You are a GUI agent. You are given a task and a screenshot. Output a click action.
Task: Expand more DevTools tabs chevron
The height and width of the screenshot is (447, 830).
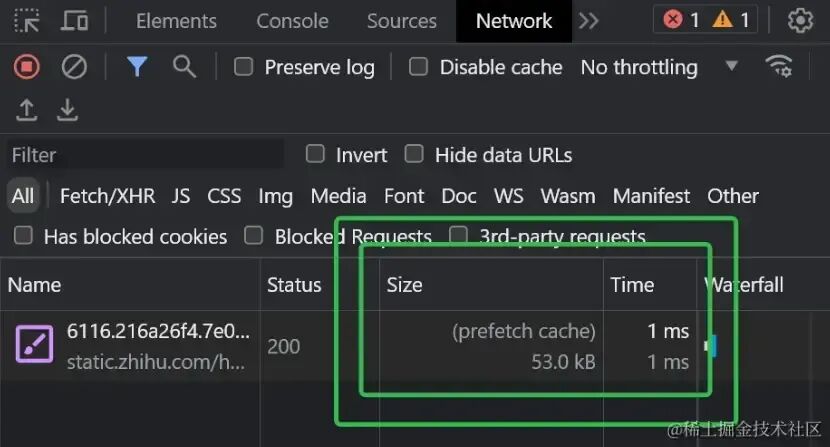pyautogui.click(x=589, y=20)
